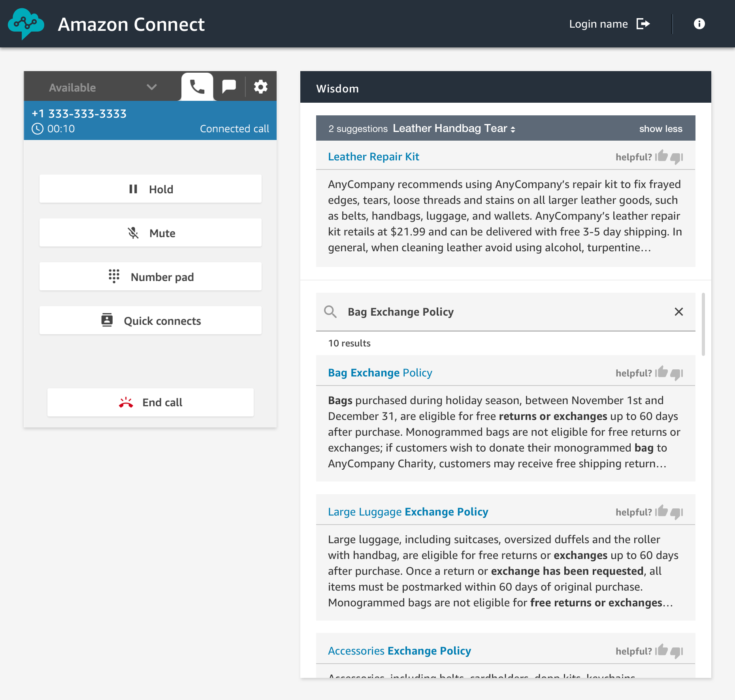Open Quick connects

tap(150, 321)
